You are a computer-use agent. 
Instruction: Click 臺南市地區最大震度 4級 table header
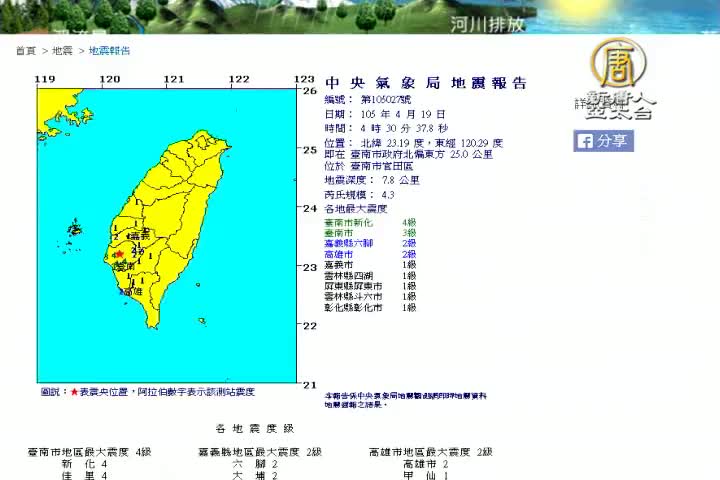90,452
